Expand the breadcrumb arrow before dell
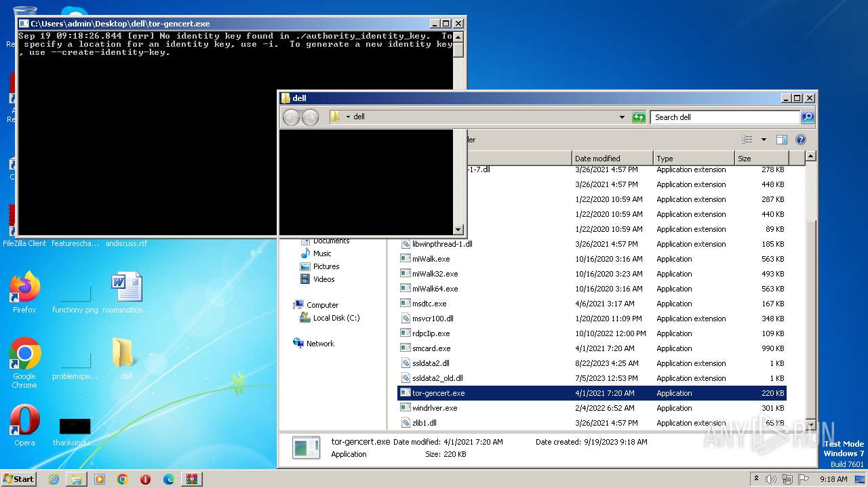 (348, 117)
